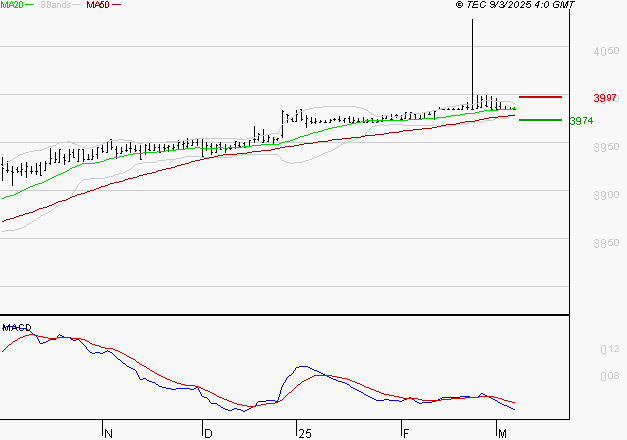Viewport: 627px width, 440px height.
Task: Select the N month marker on time axis
Action: pos(108,432)
